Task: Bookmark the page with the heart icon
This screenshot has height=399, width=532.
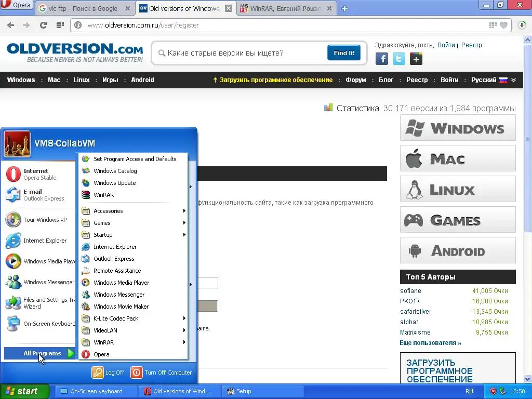Action: tap(504, 25)
